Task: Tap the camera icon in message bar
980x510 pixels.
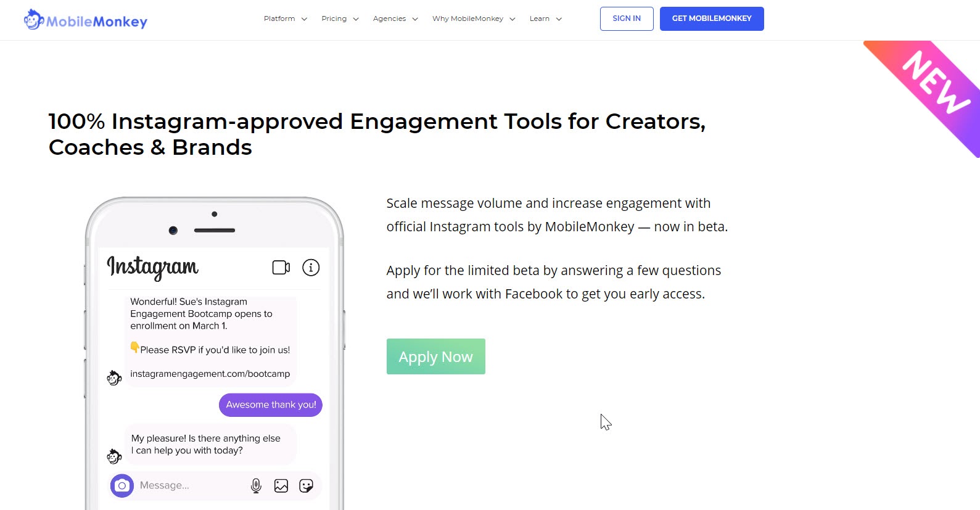Action: point(122,486)
